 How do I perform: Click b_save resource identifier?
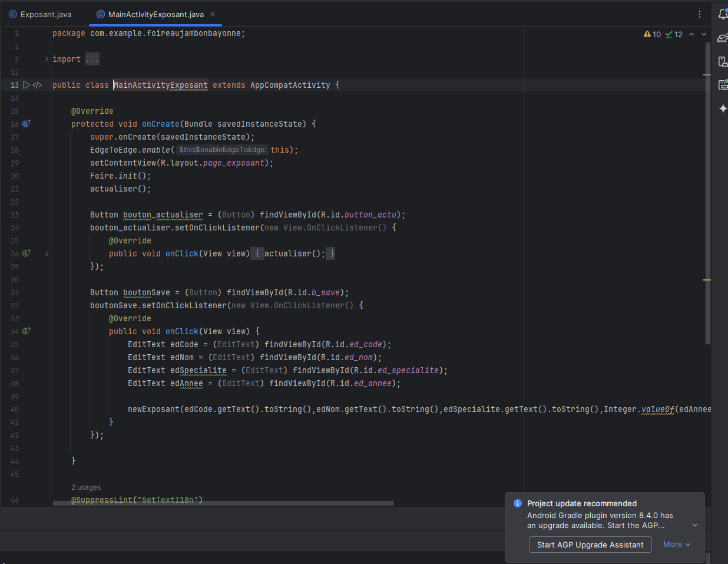(326, 292)
